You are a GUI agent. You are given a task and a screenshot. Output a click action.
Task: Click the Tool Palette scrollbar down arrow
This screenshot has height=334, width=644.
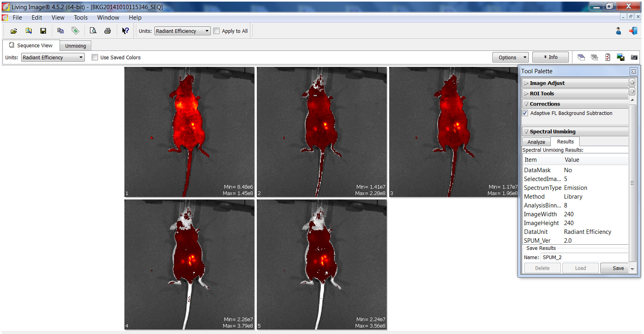(632, 269)
